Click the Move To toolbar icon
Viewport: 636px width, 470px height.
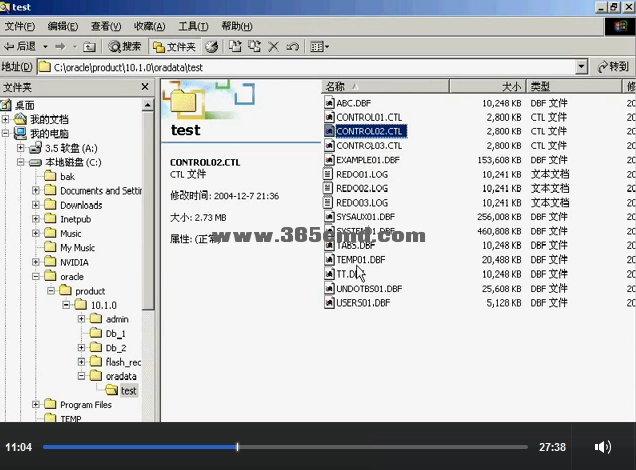235,47
